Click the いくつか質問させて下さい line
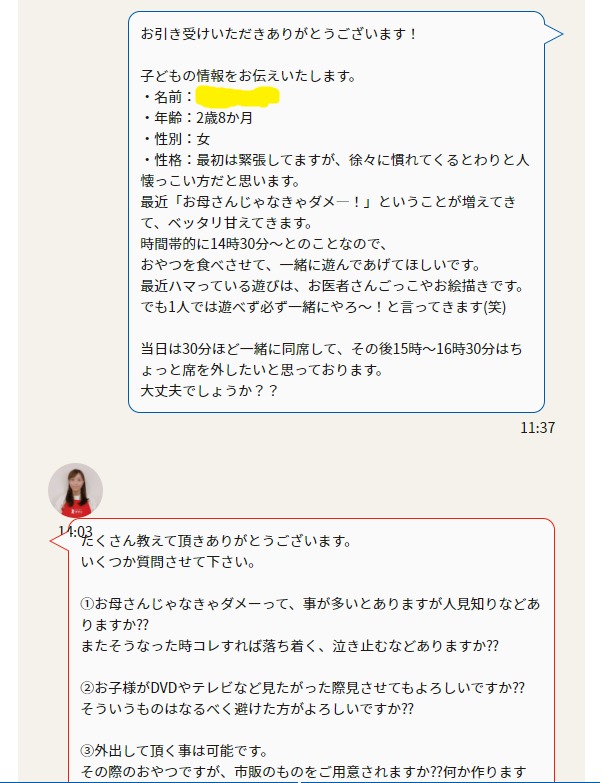This screenshot has height=783, width=604. pos(168,562)
